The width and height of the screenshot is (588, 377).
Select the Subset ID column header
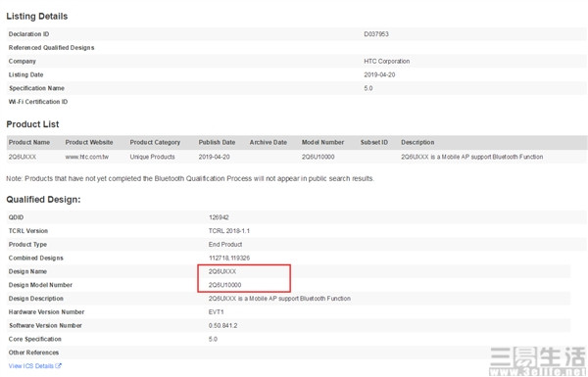click(374, 142)
